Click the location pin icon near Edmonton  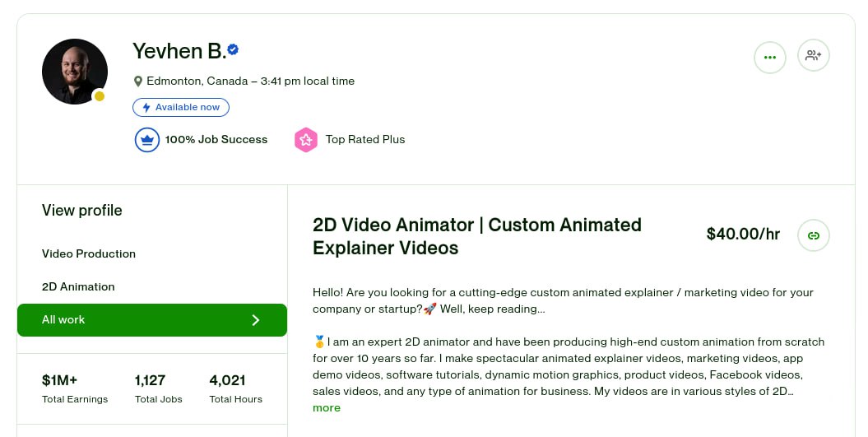(x=138, y=81)
